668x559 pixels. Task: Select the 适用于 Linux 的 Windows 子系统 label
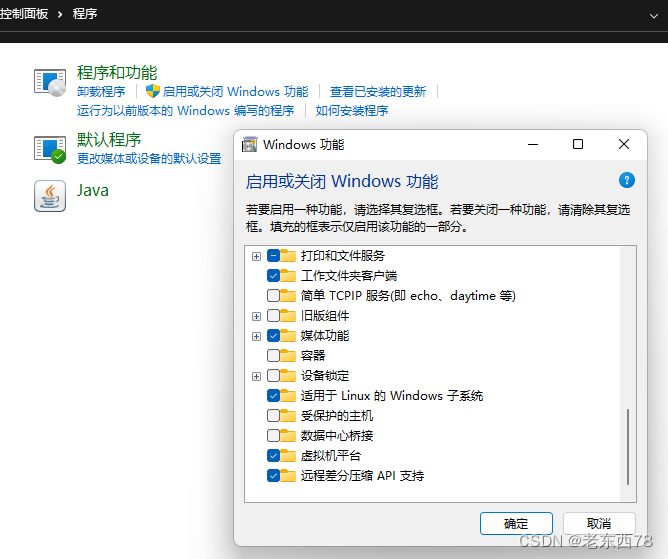tap(392, 396)
